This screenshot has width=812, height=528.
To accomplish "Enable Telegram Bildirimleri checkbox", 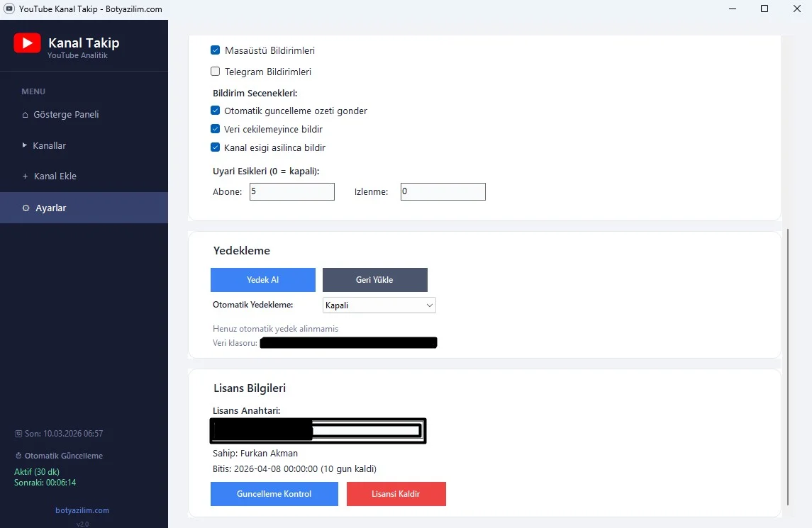I will 216,72.
